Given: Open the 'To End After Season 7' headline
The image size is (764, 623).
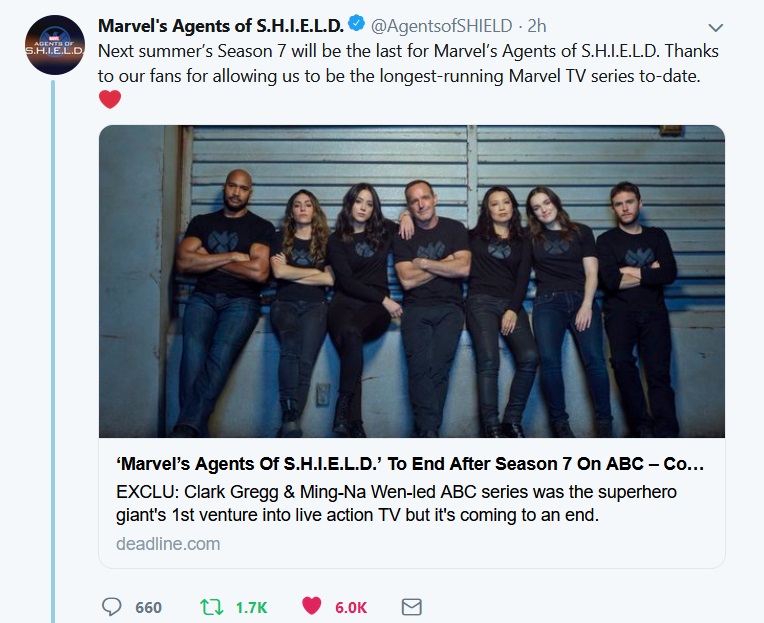Looking at the screenshot, I should [x=410, y=464].
